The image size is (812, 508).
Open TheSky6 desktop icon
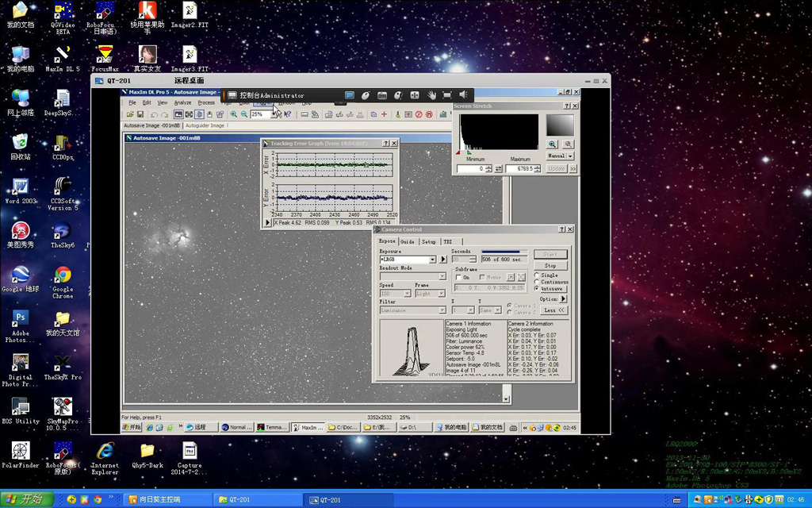click(x=63, y=235)
